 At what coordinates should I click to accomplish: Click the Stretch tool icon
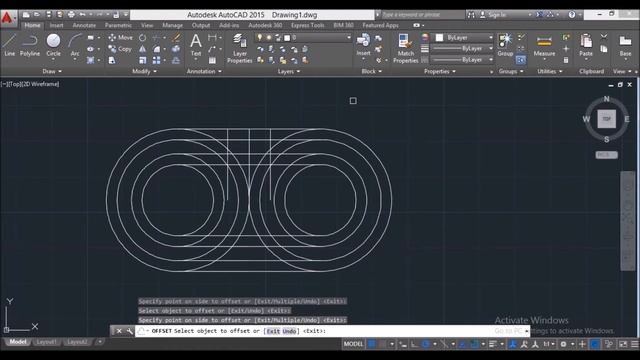coord(112,60)
